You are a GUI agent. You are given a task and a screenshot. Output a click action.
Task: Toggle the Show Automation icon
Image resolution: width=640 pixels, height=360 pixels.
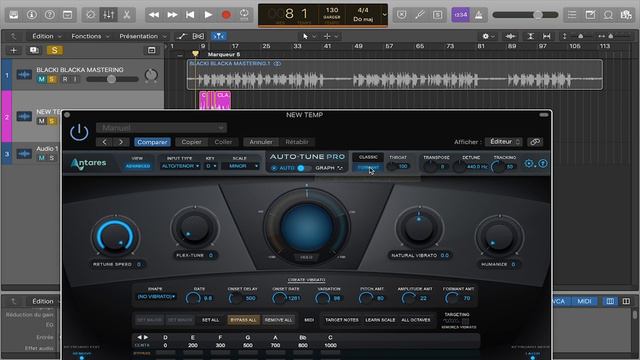(182, 36)
